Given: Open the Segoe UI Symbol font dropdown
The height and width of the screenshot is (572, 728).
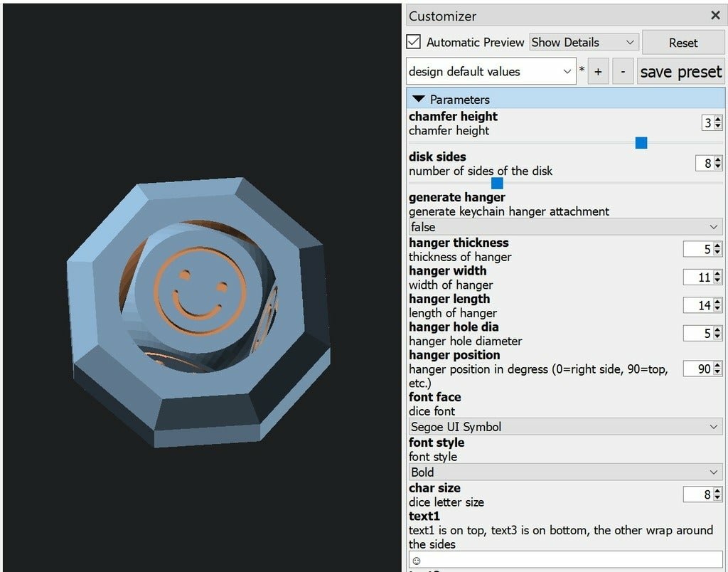Looking at the screenshot, I should (x=565, y=427).
